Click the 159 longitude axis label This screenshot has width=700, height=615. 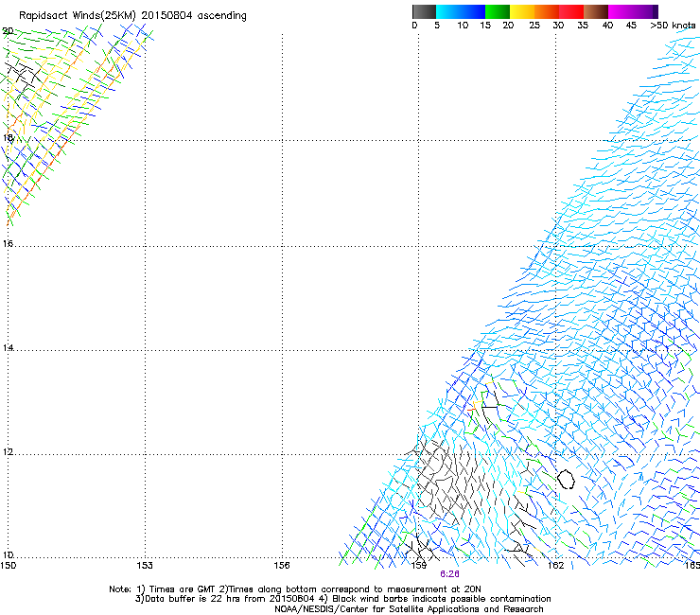click(419, 566)
